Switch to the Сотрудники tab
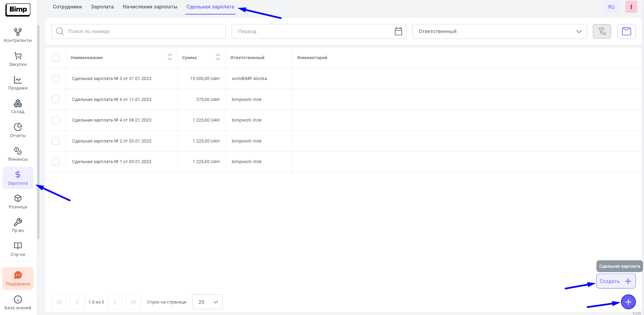644x315 pixels. pyautogui.click(x=67, y=7)
